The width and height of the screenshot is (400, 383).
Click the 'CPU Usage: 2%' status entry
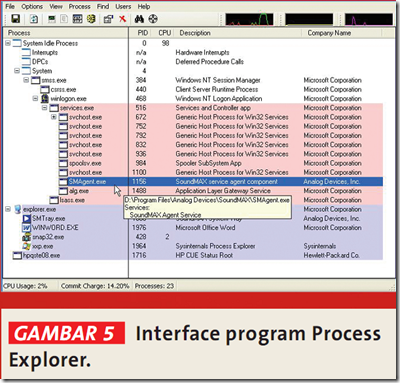click(25, 286)
